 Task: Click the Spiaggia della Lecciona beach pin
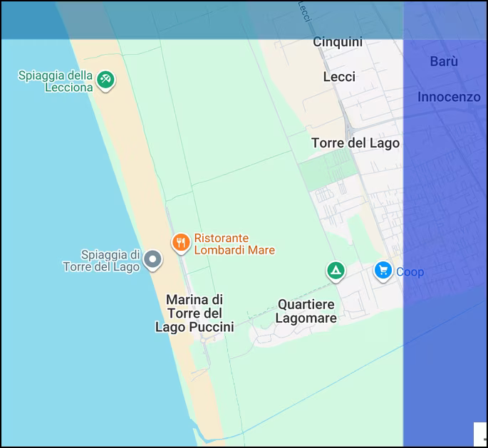(x=105, y=81)
